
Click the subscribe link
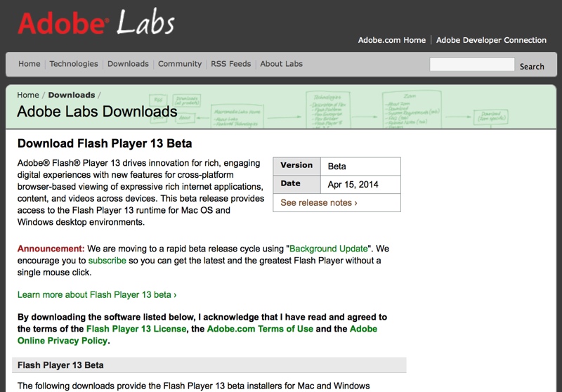[107, 261]
